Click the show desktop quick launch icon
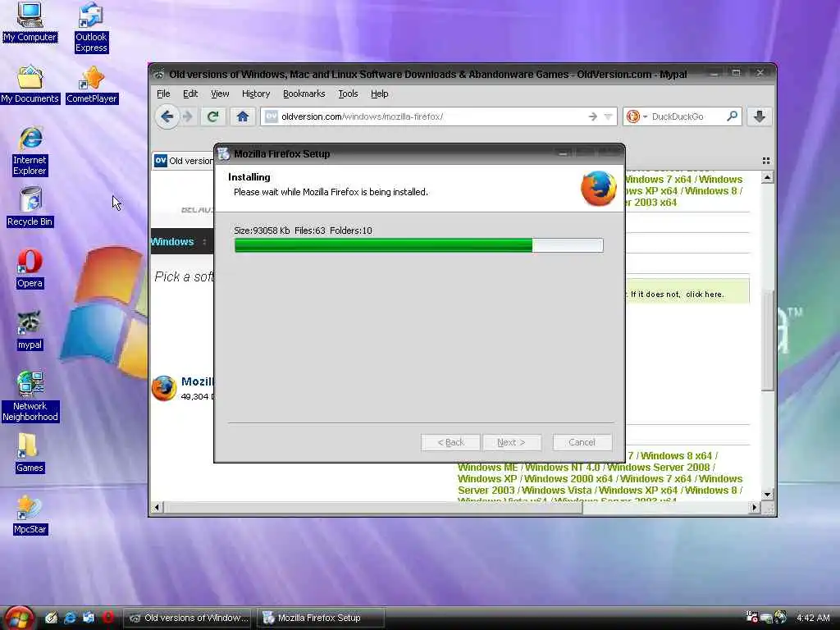 [51, 618]
